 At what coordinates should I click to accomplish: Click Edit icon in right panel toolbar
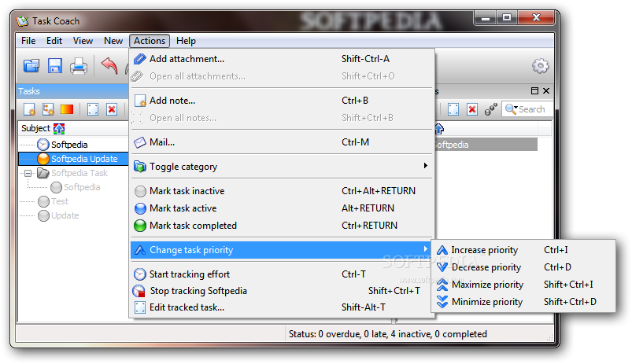[x=453, y=109]
